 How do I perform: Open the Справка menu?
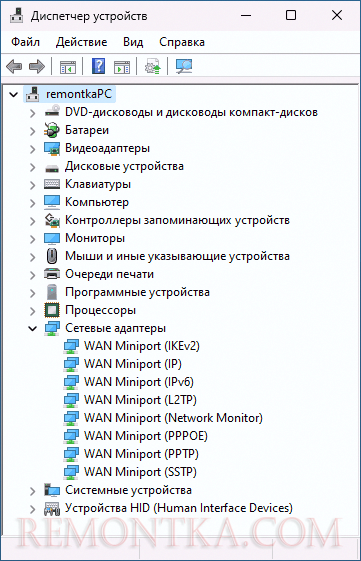[x=182, y=42]
